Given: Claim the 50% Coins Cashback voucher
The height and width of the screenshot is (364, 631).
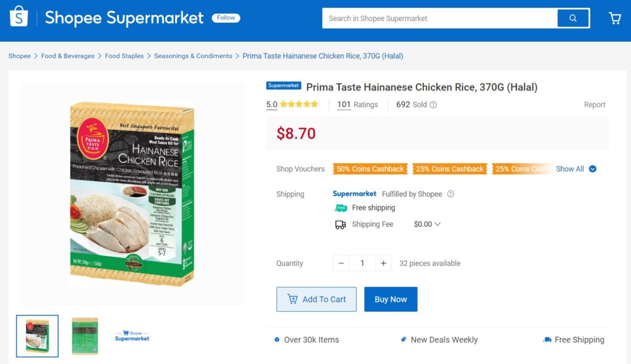Looking at the screenshot, I should (x=370, y=169).
